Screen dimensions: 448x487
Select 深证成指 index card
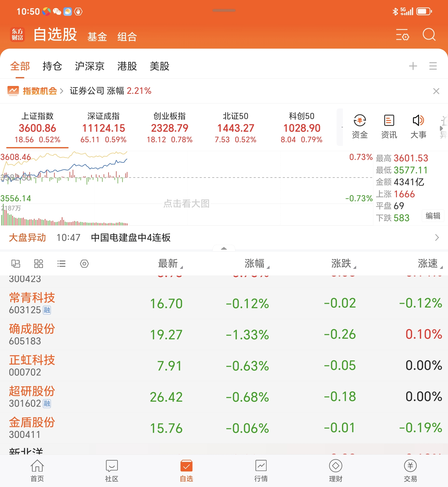click(103, 128)
